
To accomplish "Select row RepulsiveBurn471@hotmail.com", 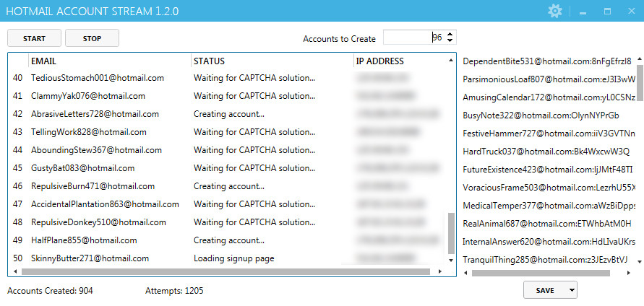I will point(228,185).
